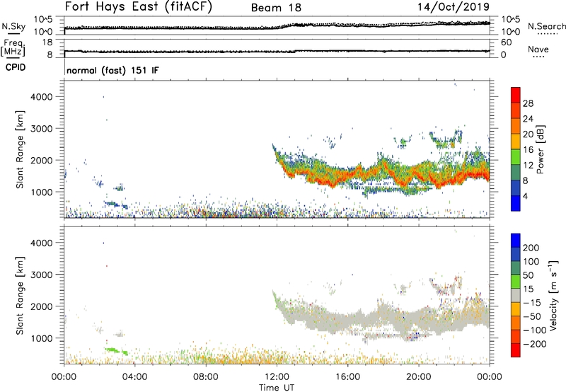Click the "Slant Range [km]" label of power panel
This screenshot has width=566, height=392.
click(x=20, y=149)
